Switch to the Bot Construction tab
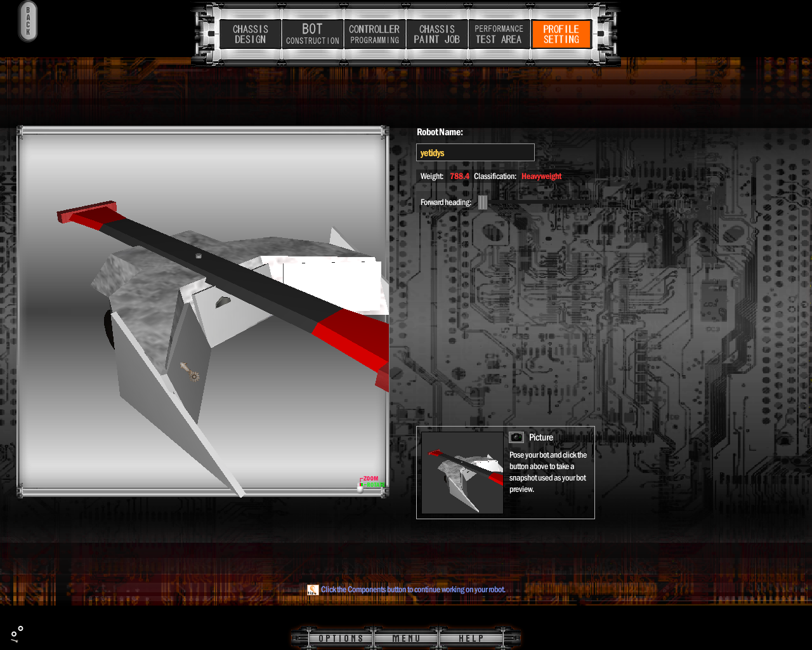 pos(312,34)
